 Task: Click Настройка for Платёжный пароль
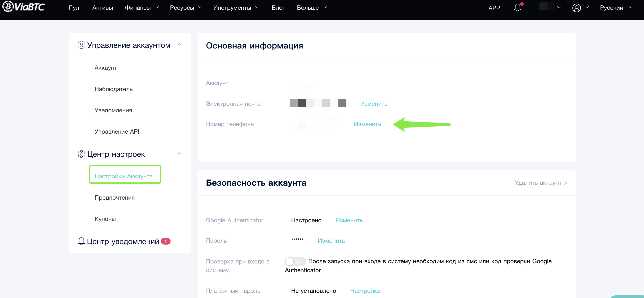click(x=365, y=291)
